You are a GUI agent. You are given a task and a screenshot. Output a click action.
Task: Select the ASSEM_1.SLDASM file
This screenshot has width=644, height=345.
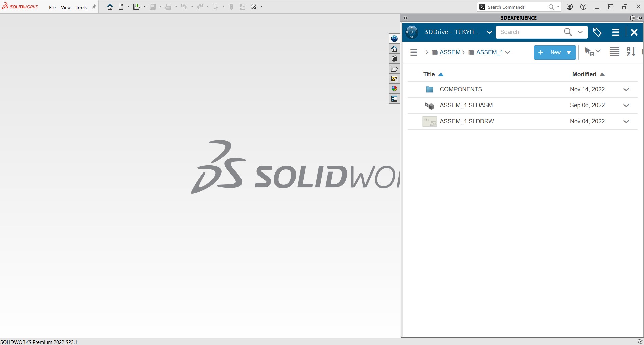(466, 105)
